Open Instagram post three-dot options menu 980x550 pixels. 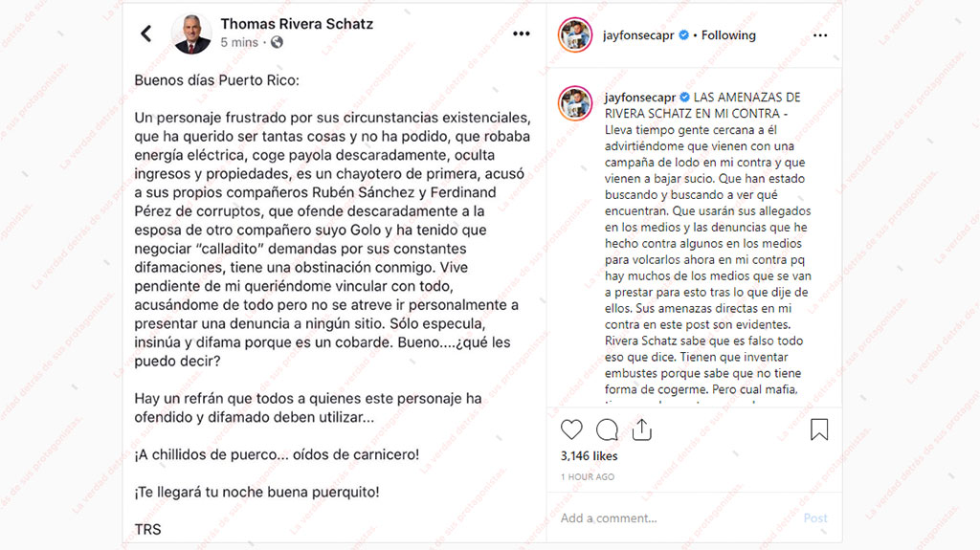coord(820,35)
